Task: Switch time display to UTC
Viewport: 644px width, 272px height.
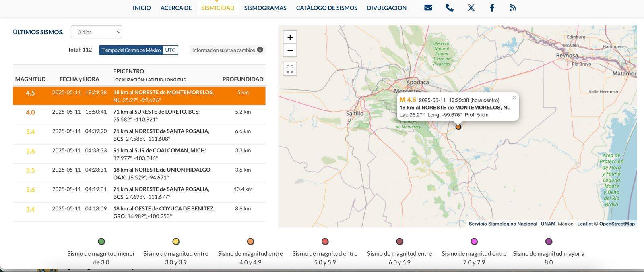Action: [x=170, y=50]
